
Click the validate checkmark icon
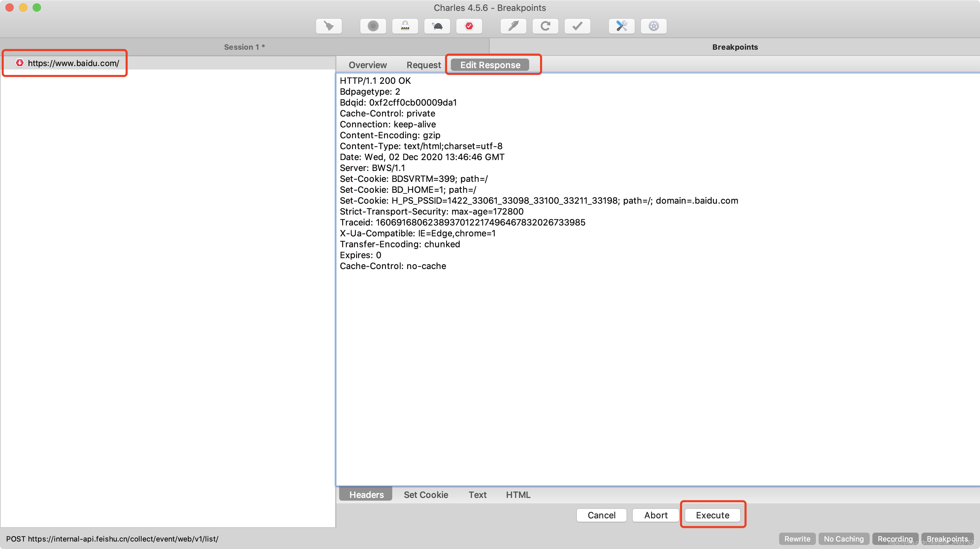(577, 26)
